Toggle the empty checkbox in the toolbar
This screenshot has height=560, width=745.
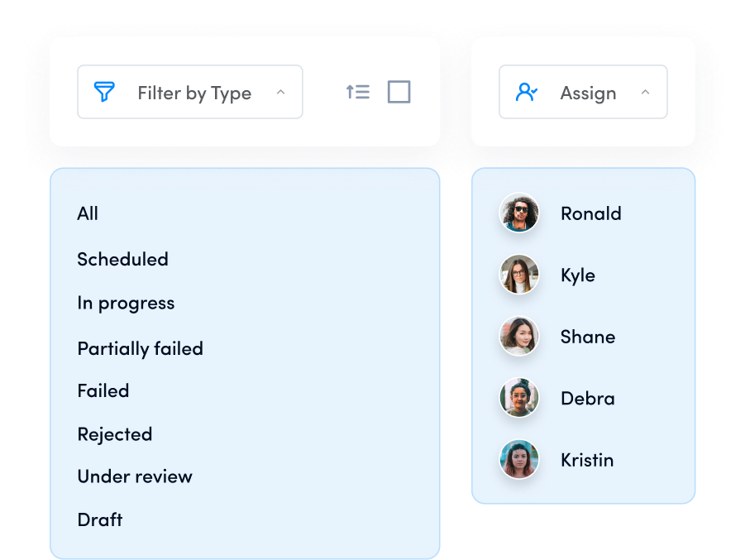tap(399, 92)
